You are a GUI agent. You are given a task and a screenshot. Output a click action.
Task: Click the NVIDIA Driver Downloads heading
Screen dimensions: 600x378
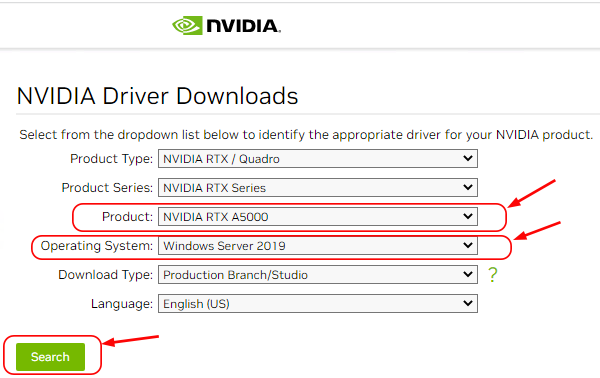click(x=157, y=96)
